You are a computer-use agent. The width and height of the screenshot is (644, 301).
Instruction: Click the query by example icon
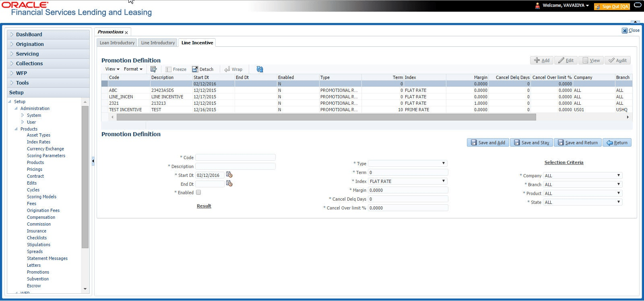(153, 69)
